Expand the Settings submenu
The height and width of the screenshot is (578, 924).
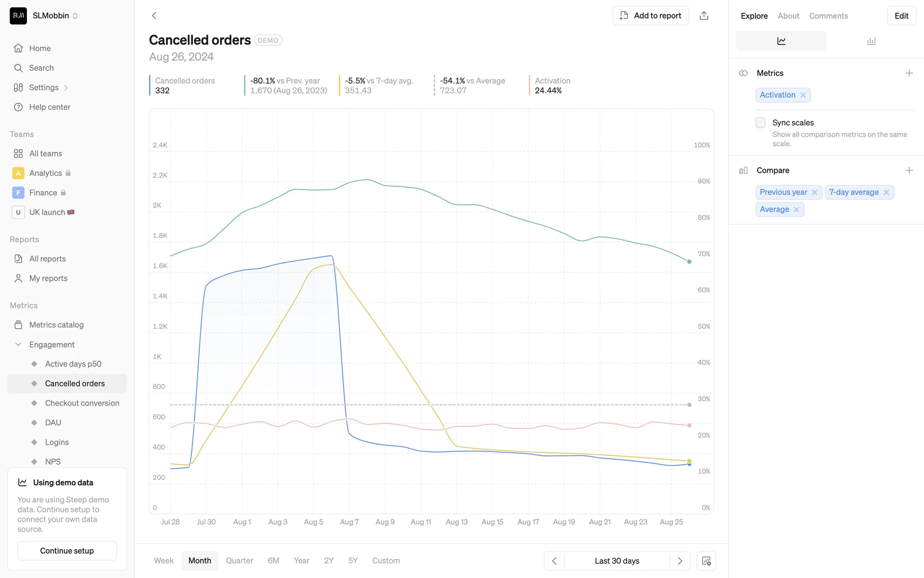click(66, 88)
